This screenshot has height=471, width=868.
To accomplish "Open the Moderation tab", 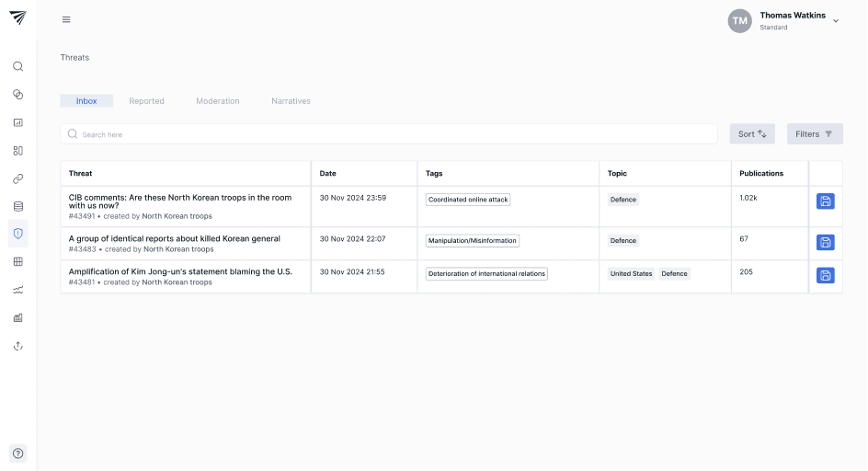I will pyautogui.click(x=217, y=101).
